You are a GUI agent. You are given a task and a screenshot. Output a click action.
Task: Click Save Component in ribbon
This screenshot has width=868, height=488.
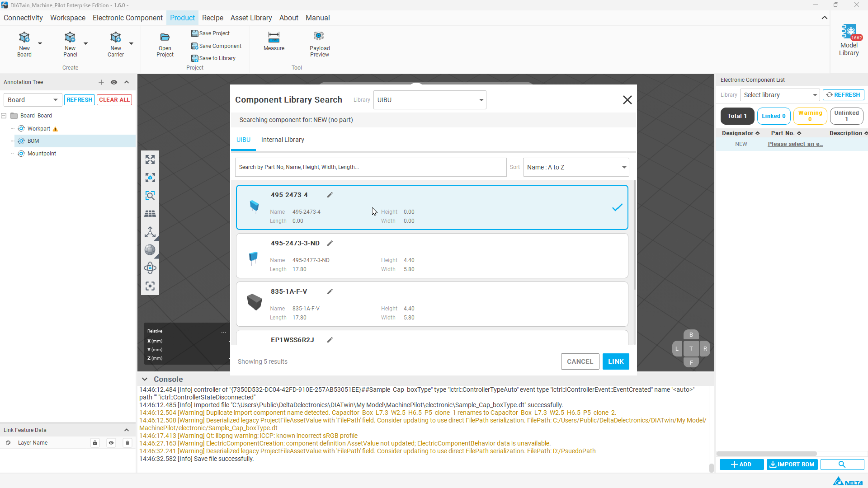pos(217,46)
